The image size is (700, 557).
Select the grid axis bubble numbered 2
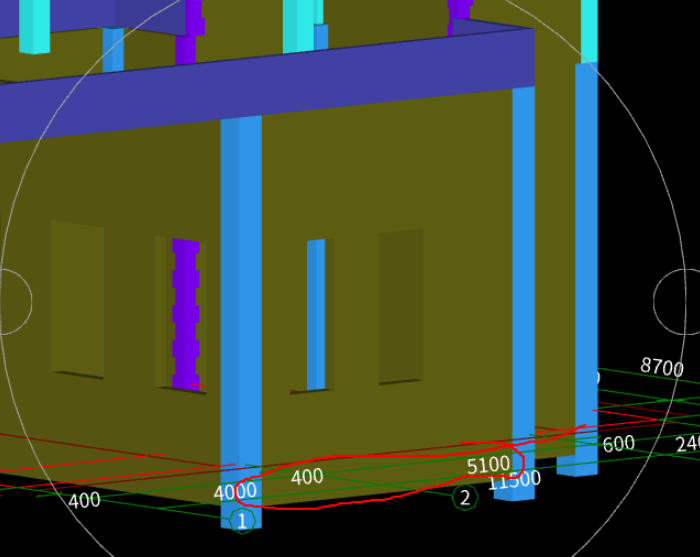tap(465, 497)
